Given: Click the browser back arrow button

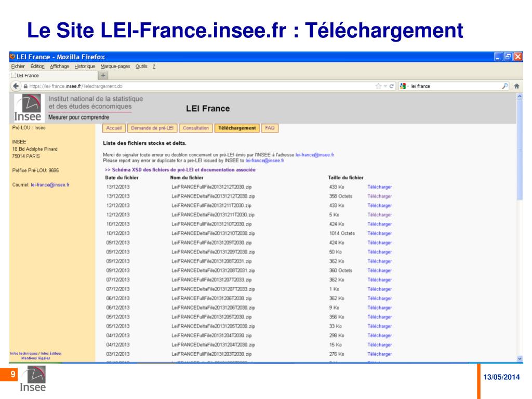Looking at the screenshot, I should (16, 86).
